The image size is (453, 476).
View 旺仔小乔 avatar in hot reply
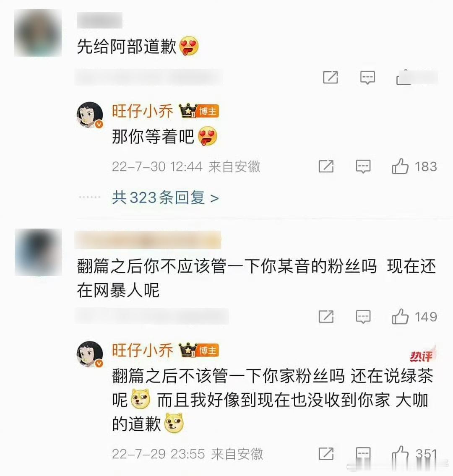tap(90, 354)
